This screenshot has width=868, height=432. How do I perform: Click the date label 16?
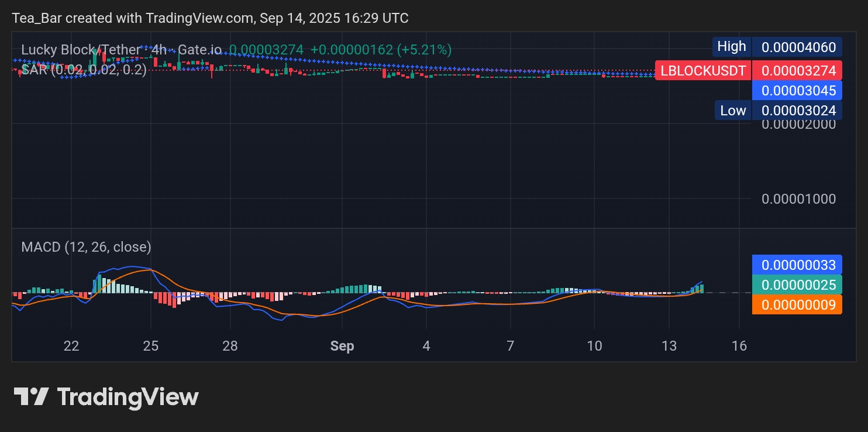pyautogui.click(x=739, y=346)
